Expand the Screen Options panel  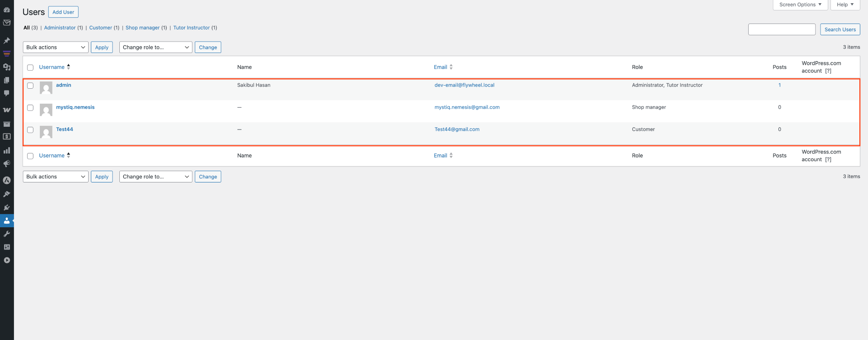click(800, 5)
